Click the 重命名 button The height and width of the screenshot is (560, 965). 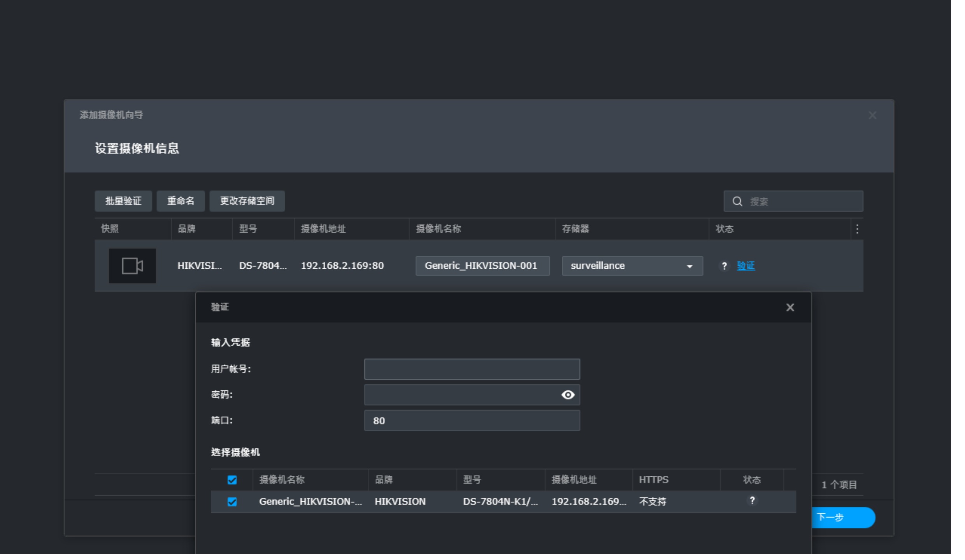click(x=181, y=201)
